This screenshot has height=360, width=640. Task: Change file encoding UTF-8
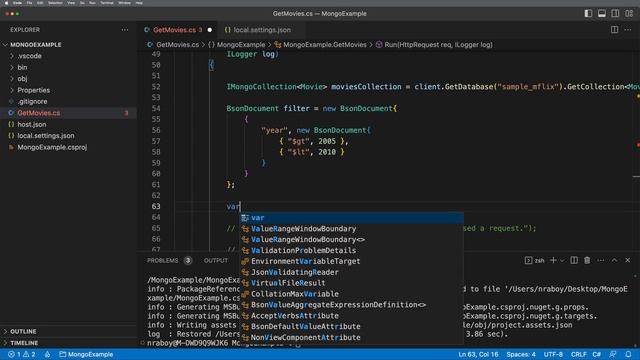coord(553,354)
